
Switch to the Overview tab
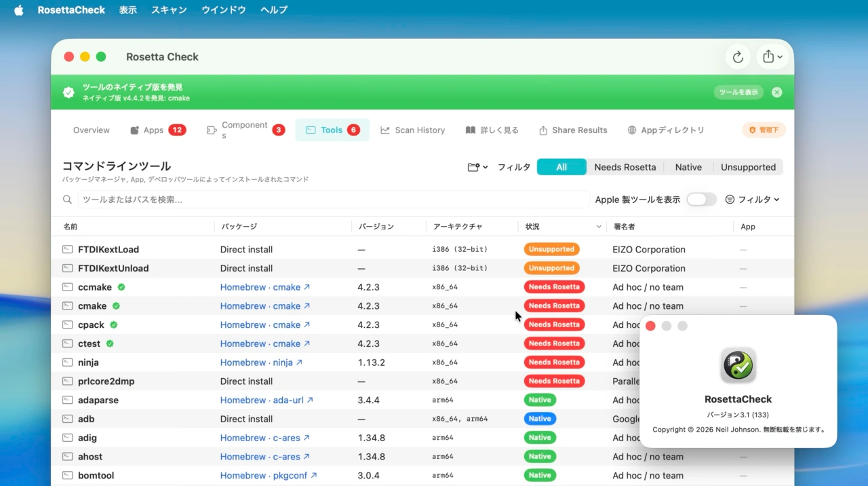pos(92,130)
